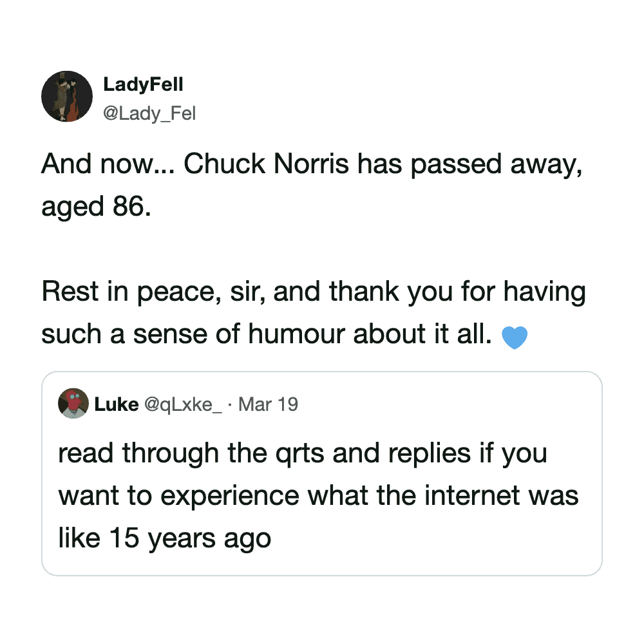
Task: Open the Mar 19 timestamp
Action: (x=268, y=404)
